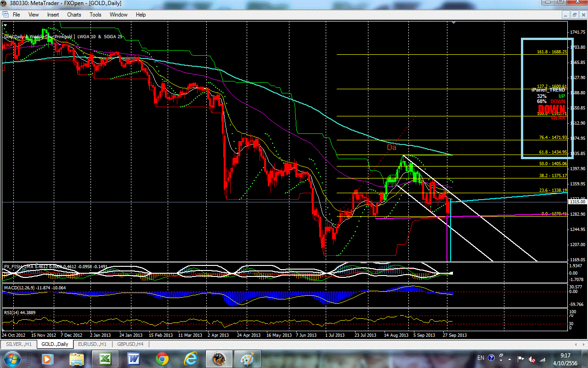The image size is (588, 368).
Task: Open the Tools menu
Action: 96,15
